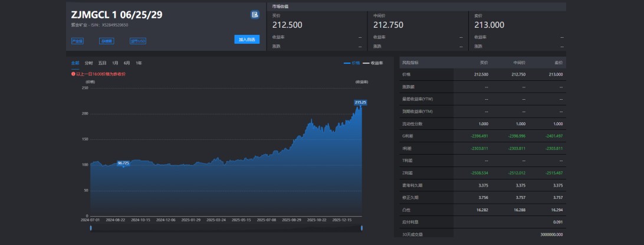The height and width of the screenshot is (245, 644).
Task: Show the 1月 one-month chart
Action: (x=115, y=63)
